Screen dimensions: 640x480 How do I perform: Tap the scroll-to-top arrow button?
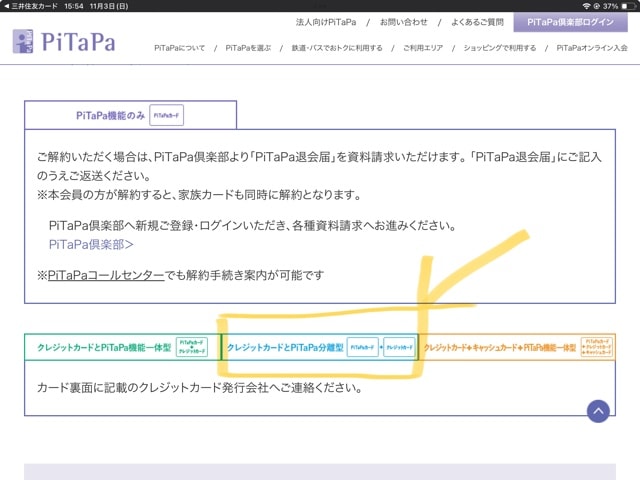point(598,411)
